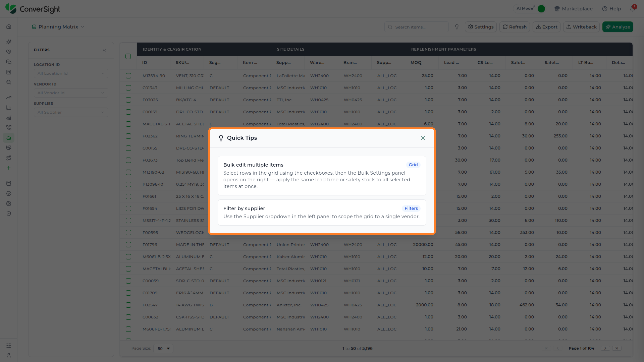Open the sliders icon at the sidebar bottom
The height and width of the screenshot is (362, 644).
[x=9, y=345]
